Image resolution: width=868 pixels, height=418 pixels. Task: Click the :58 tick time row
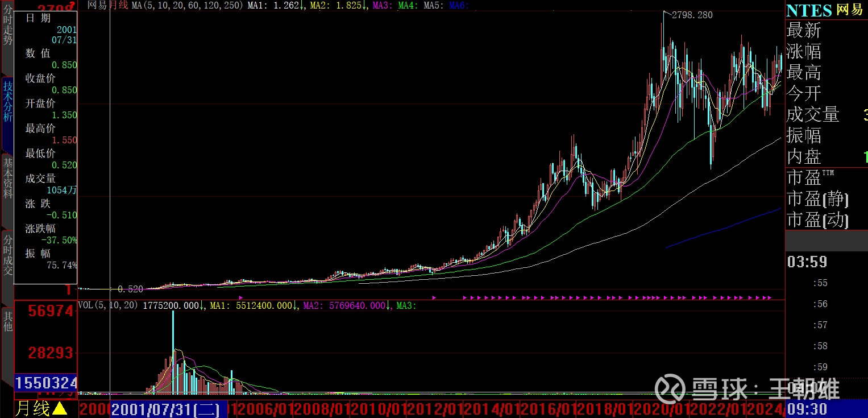[x=820, y=346]
